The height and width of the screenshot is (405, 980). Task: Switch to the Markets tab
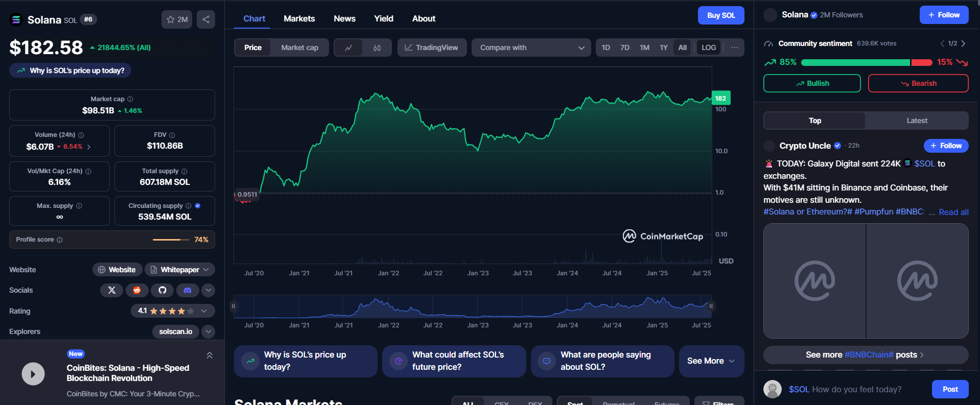[x=299, y=18]
